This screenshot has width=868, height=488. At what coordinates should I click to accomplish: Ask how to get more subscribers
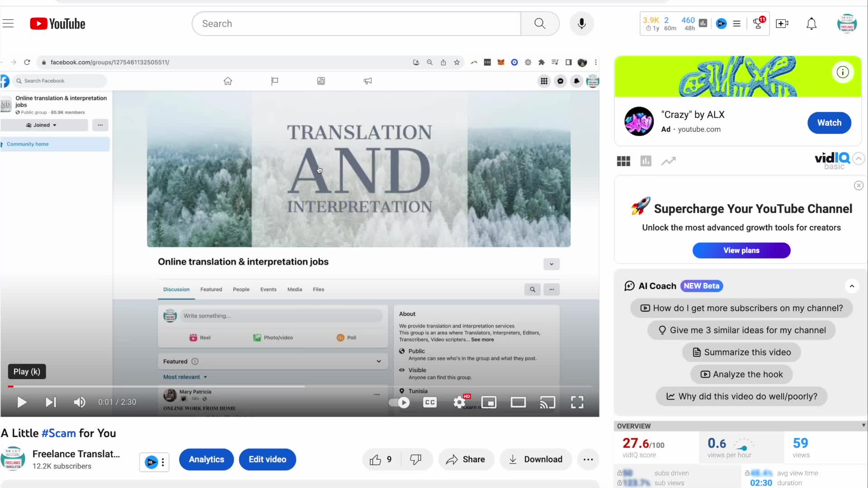click(741, 308)
